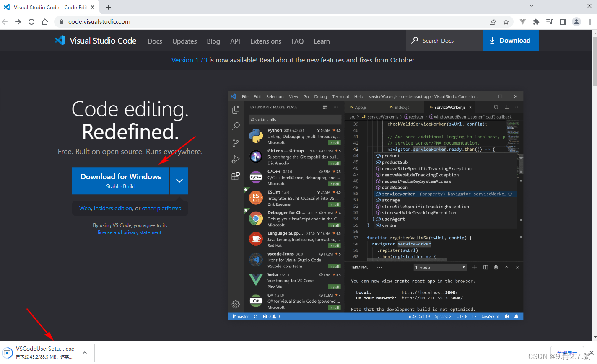Click the feedback smiley in screenshot status bar
The width and height of the screenshot is (597, 364).
tap(506, 317)
